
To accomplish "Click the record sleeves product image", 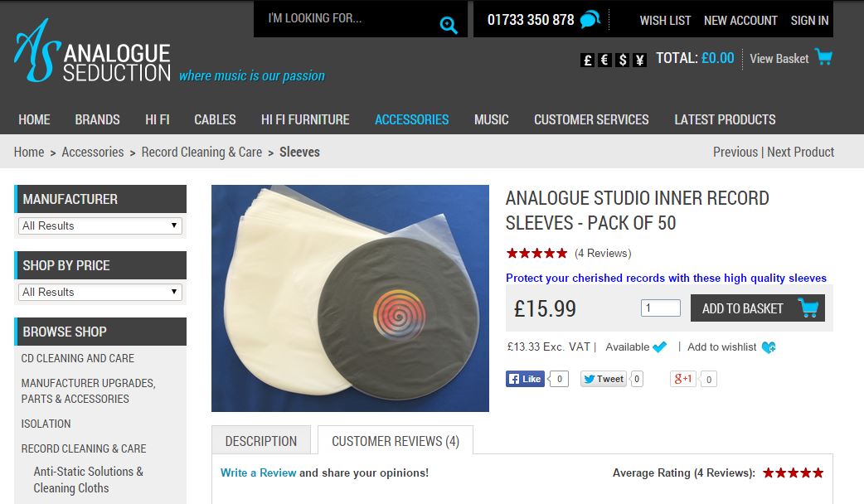I will point(351,298).
